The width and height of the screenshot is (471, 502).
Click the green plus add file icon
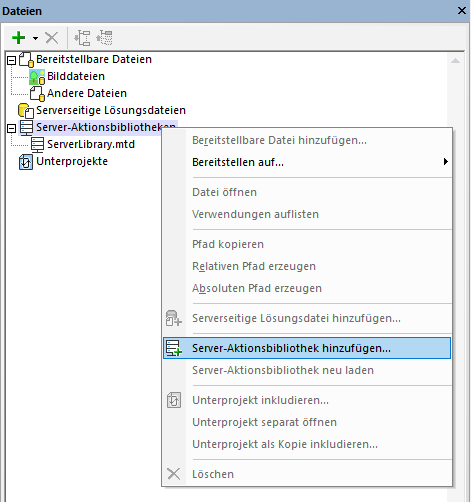(x=19, y=38)
